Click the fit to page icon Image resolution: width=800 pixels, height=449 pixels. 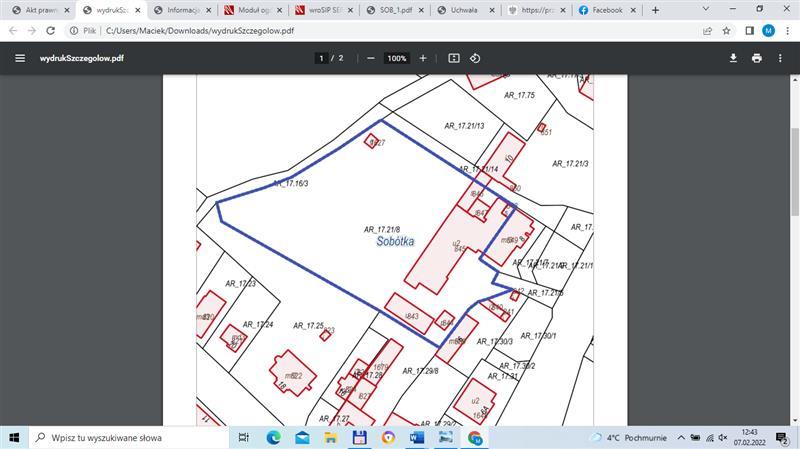(454, 58)
